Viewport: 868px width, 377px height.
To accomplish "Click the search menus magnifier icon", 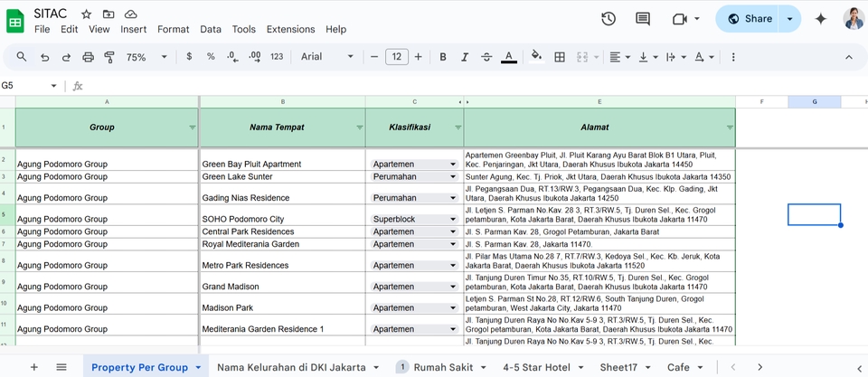I will [22, 56].
